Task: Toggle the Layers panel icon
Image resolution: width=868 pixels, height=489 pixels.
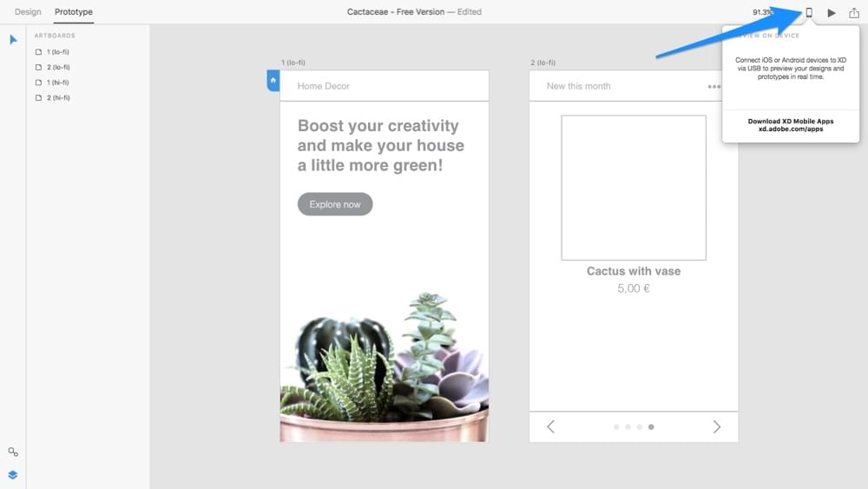Action: pos(13,475)
